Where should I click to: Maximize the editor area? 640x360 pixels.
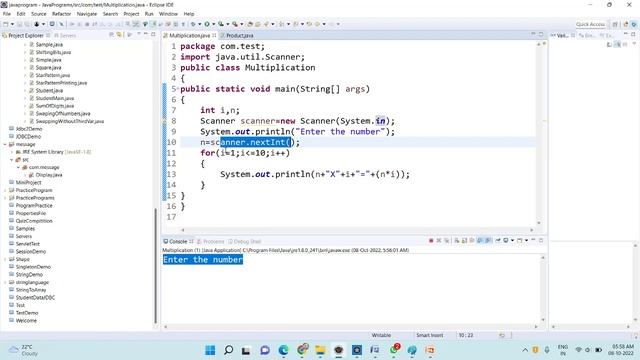(541, 34)
